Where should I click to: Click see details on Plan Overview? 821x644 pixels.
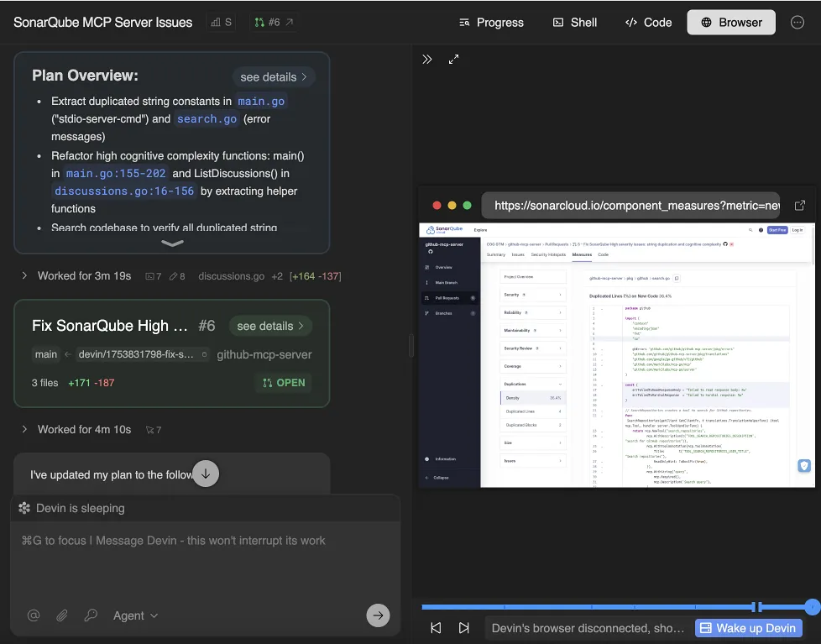pyautogui.click(x=274, y=77)
